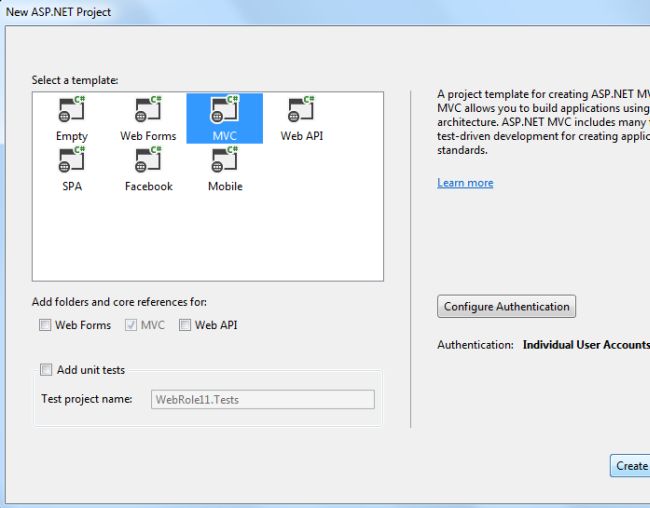
Task: Check the Add unit tests checkbox
Action: [x=46, y=369]
